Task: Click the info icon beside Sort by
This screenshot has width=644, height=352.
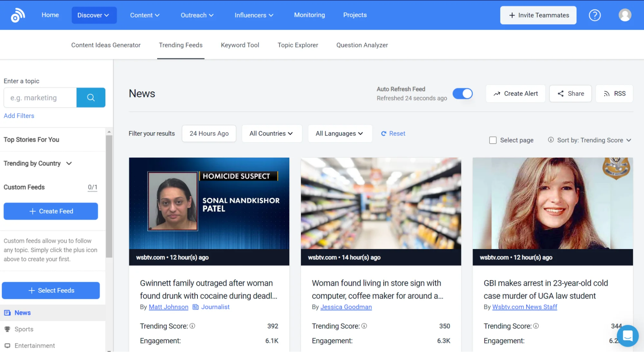Action: 551,140
